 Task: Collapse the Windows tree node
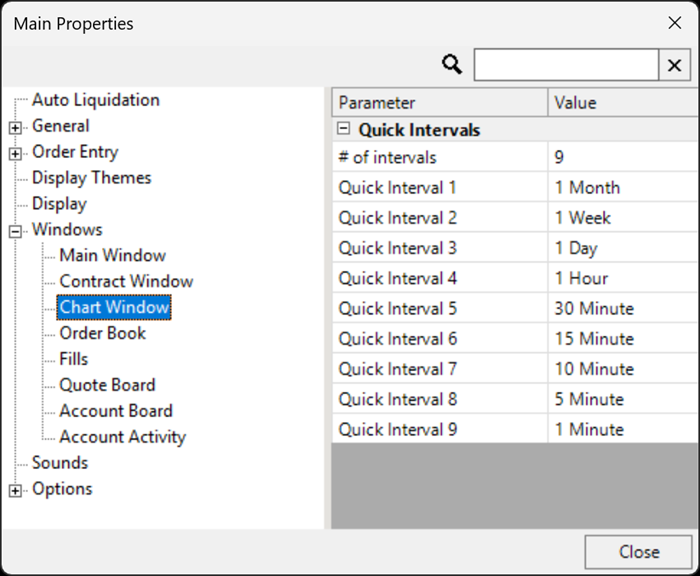click(16, 231)
